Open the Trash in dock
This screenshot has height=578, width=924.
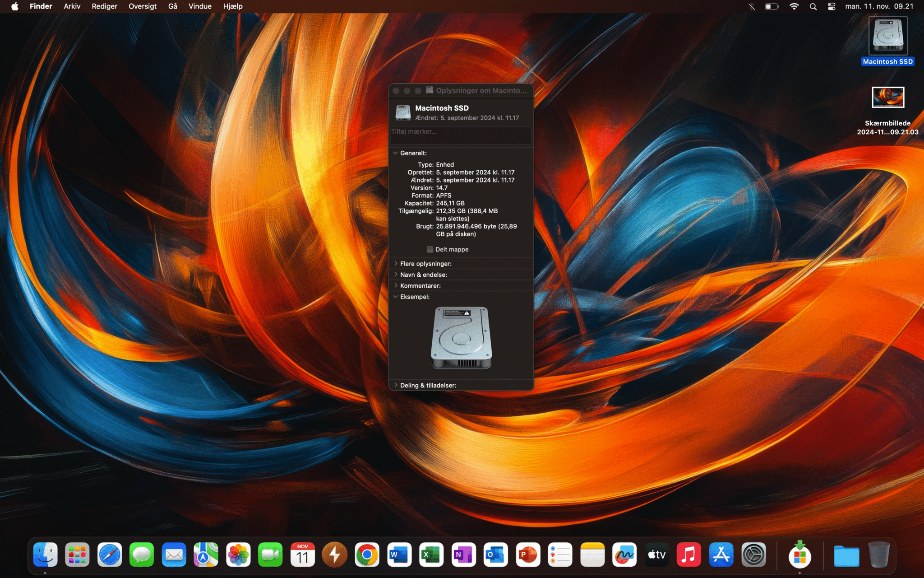tap(878, 555)
